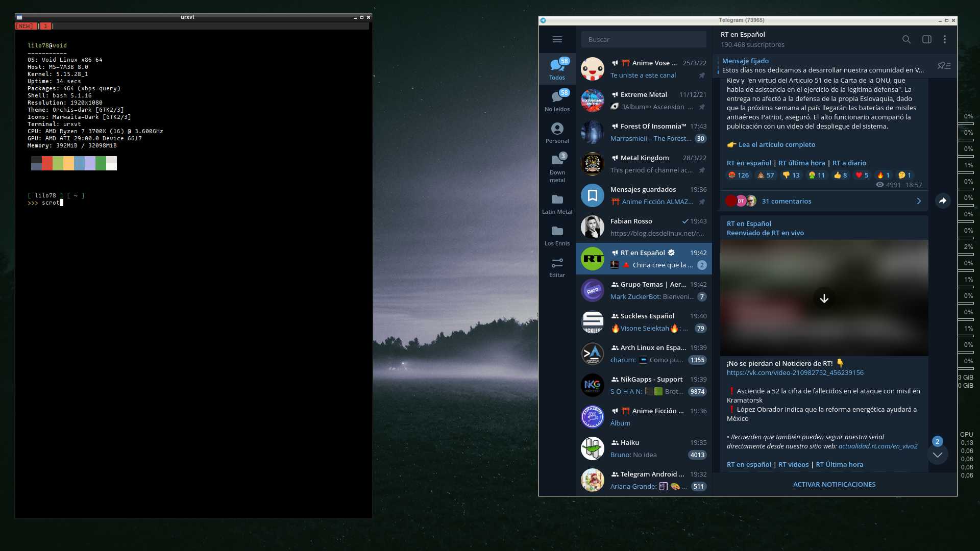The height and width of the screenshot is (551, 980).
Task: Open Personal chats folder
Action: pos(557,133)
